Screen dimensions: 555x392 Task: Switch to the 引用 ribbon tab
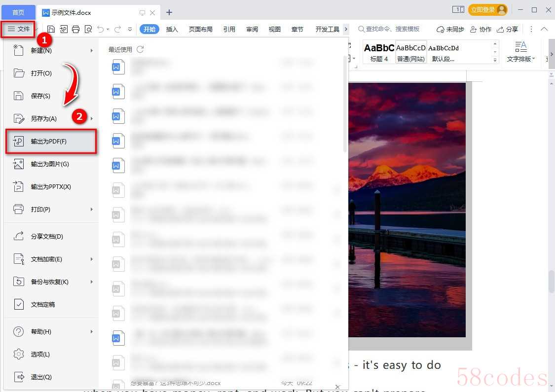[229, 29]
